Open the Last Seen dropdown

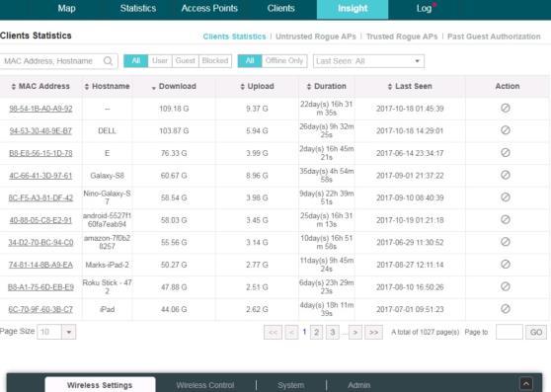[x=368, y=61]
